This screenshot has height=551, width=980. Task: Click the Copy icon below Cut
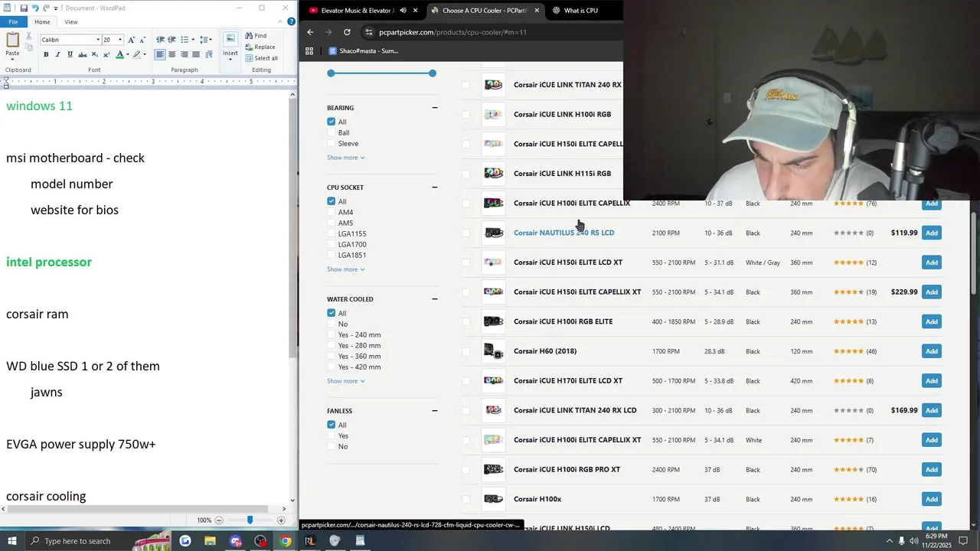point(29,47)
